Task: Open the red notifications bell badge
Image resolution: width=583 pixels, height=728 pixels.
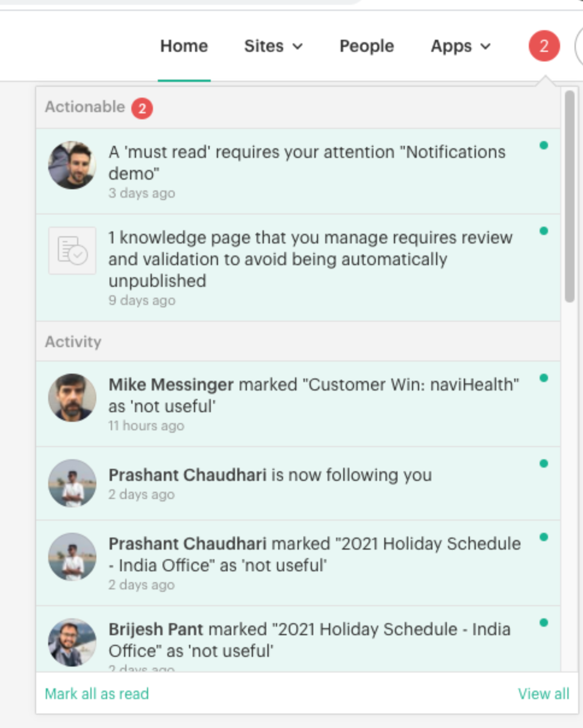Action: 544,46
